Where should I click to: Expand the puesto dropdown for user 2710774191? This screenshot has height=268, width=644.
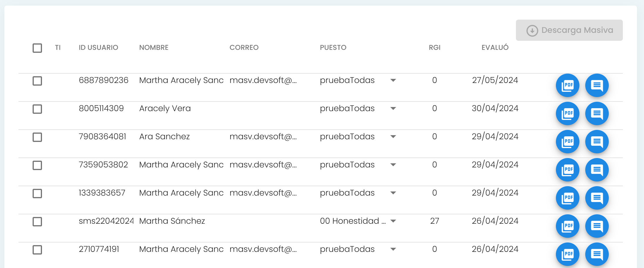[x=393, y=249]
